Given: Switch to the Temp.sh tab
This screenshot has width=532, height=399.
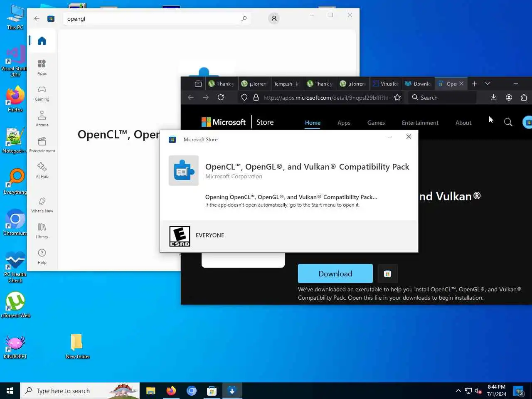Looking at the screenshot, I should pyautogui.click(x=286, y=84).
